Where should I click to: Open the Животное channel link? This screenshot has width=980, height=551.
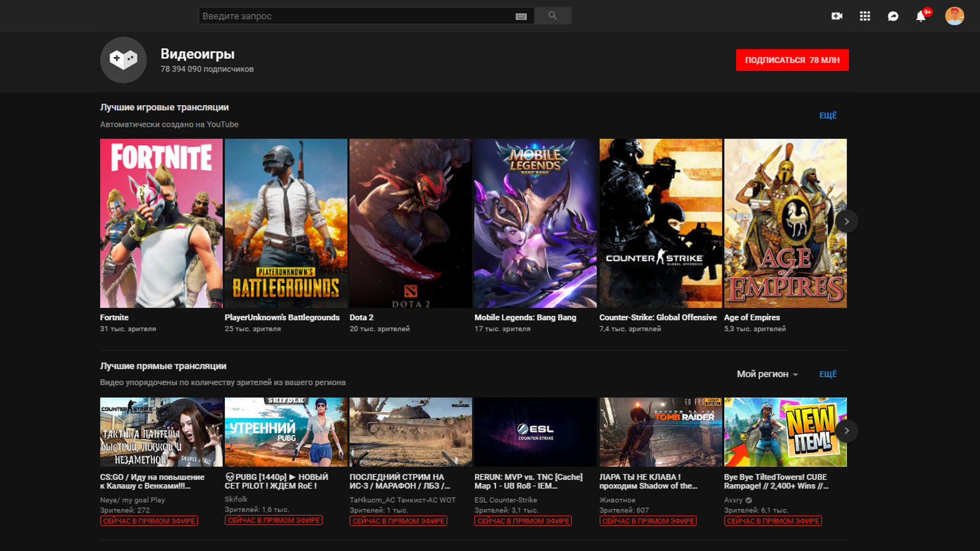617,500
